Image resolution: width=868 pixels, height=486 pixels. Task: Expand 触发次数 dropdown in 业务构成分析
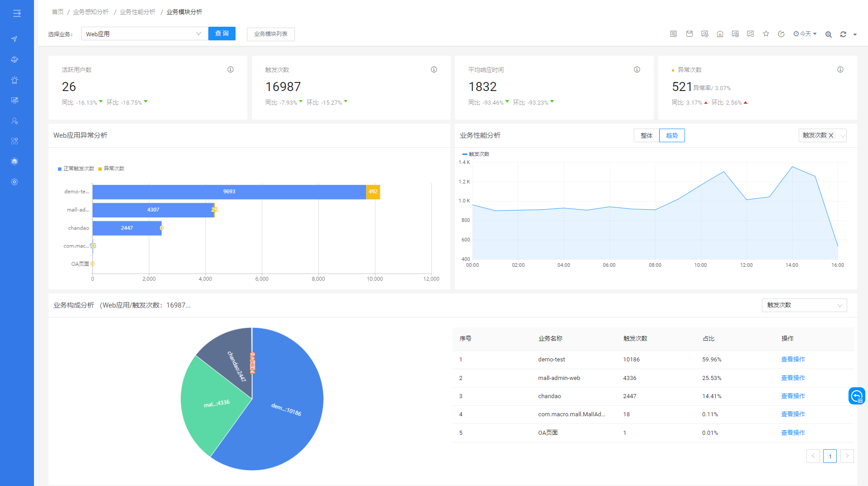[804, 305]
